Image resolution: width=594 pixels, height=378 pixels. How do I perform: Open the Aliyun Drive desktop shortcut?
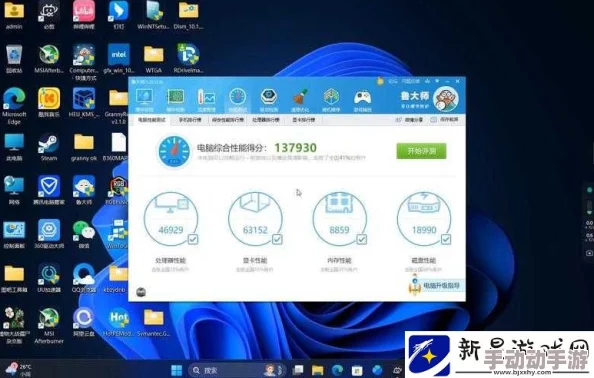tap(84, 322)
